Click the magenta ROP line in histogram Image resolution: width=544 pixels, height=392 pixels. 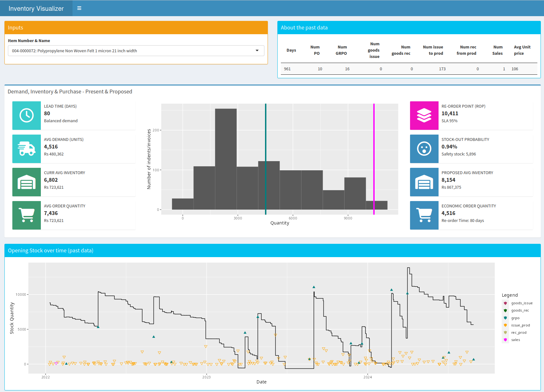pyautogui.click(x=374, y=158)
